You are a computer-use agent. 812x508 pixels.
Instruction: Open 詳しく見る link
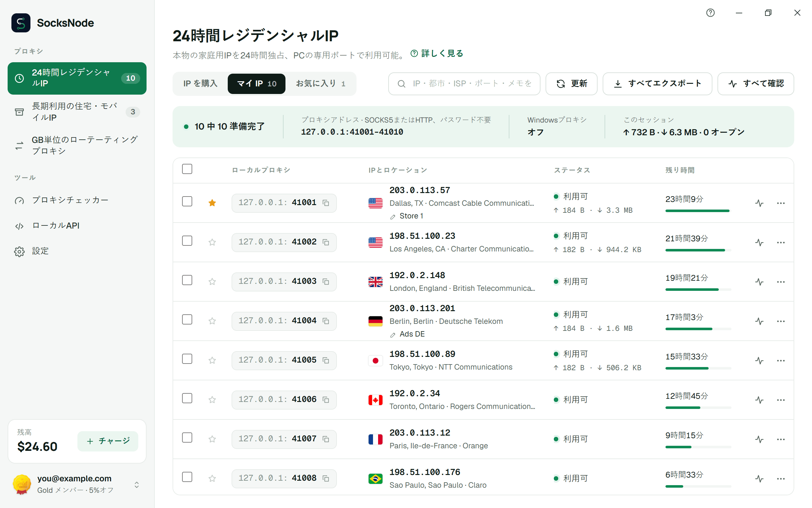pyautogui.click(x=437, y=53)
